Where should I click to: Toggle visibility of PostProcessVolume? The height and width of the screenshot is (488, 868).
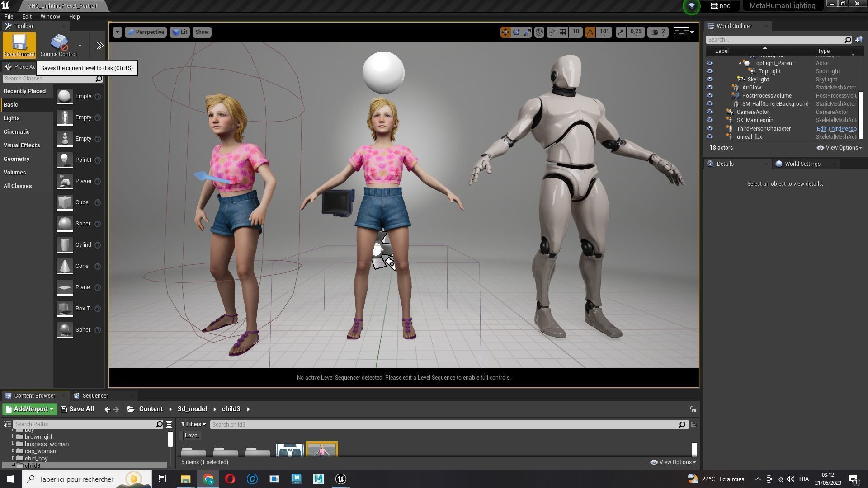coord(710,96)
